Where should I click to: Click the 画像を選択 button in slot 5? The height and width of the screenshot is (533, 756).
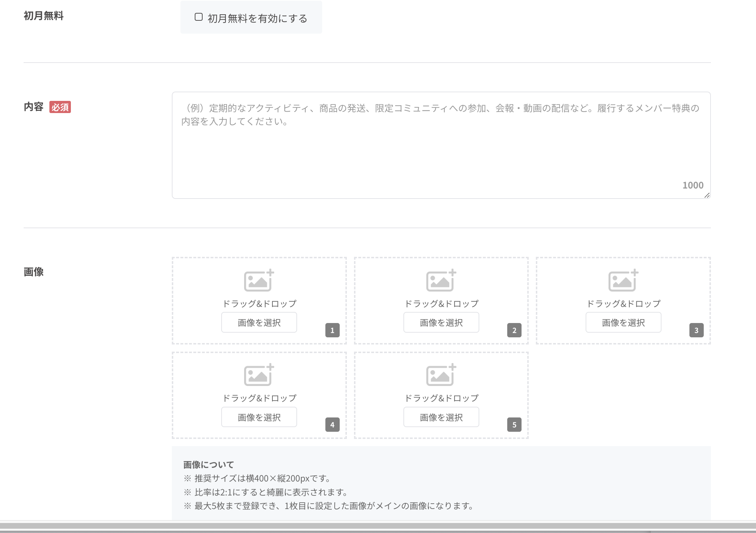point(441,417)
